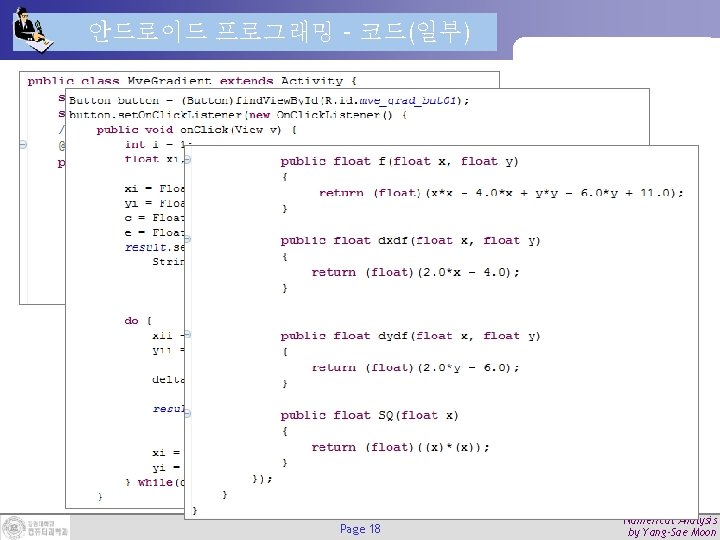This screenshot has width=720, height=540.
Task: Click the 'c = Float' assignment line
Action: pyautogui.click(x=154, y=218)
